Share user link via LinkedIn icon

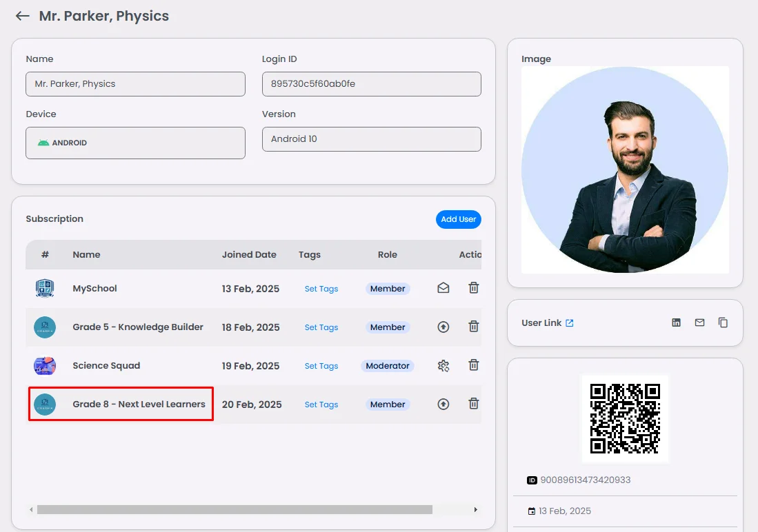pos(676,323)
